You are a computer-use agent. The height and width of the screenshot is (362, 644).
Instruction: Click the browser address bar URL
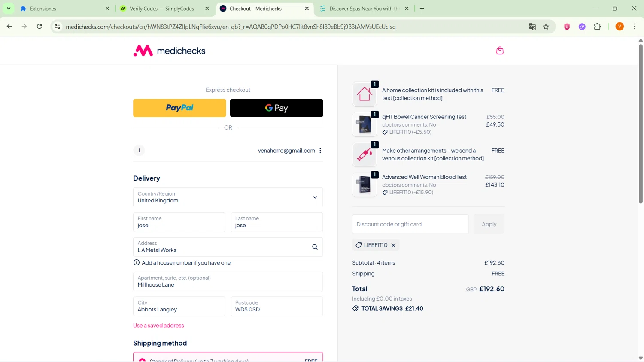pyautogui.click(x=231, y=27)
